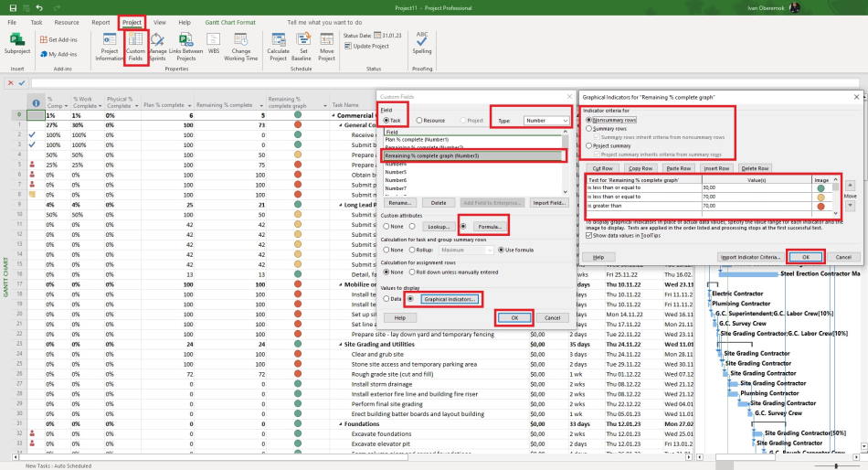868x470 pixels.
Task: Open Links Between Projects
Action: [x=185, y=47]
